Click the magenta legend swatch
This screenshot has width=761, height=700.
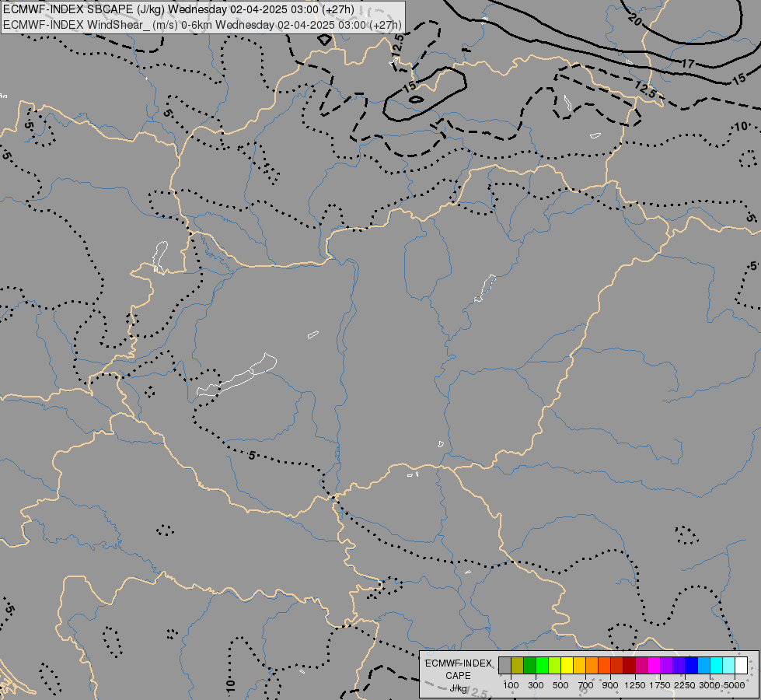coord(654,666)
